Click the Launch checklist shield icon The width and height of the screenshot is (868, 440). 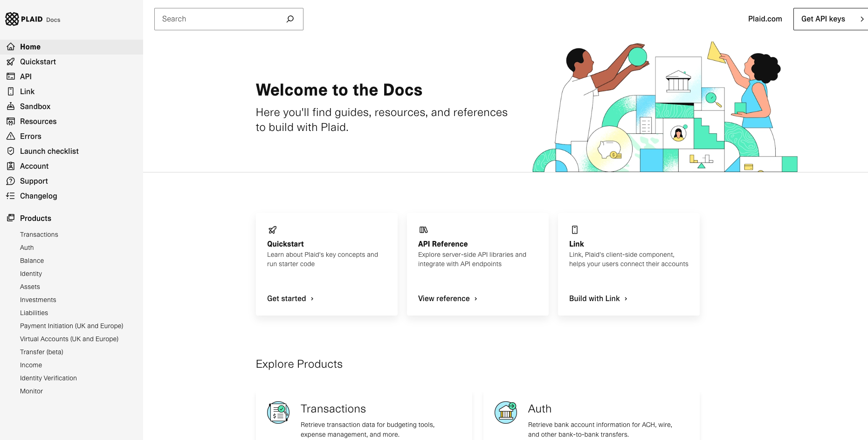[x=11, y=151]
